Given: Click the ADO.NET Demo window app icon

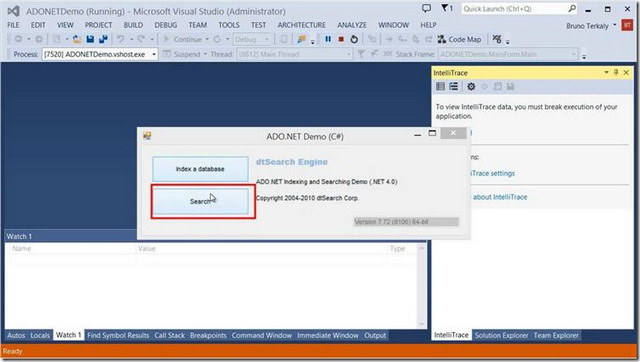Looking at the screenshot, I should [147, 136].
